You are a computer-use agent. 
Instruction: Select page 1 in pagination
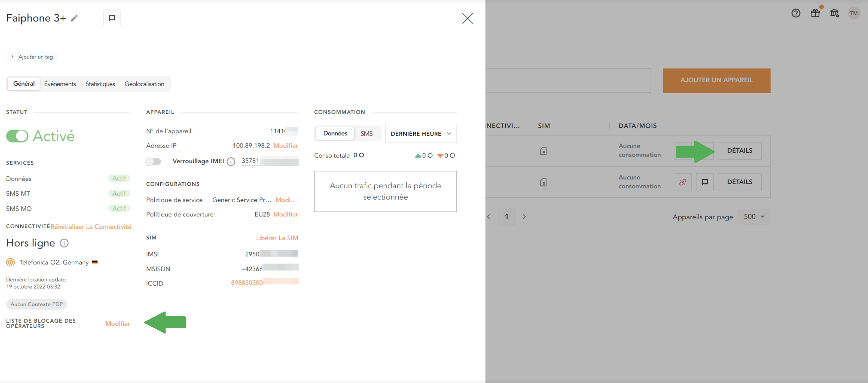[x=506, y=216]
